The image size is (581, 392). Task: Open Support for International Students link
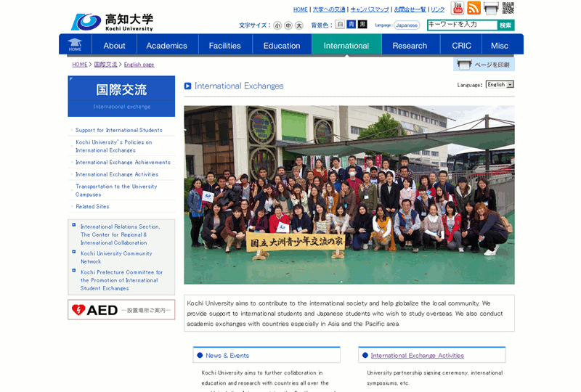pyautogui.click(x=118, y=130)
